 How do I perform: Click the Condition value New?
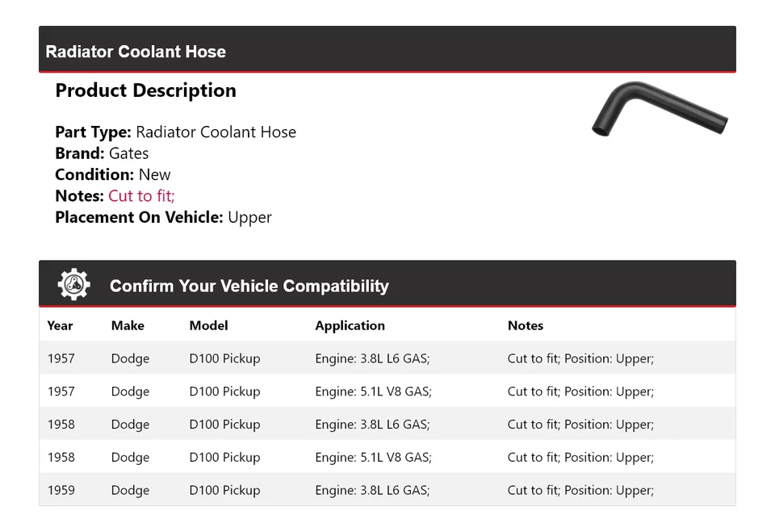pos(154,174)
